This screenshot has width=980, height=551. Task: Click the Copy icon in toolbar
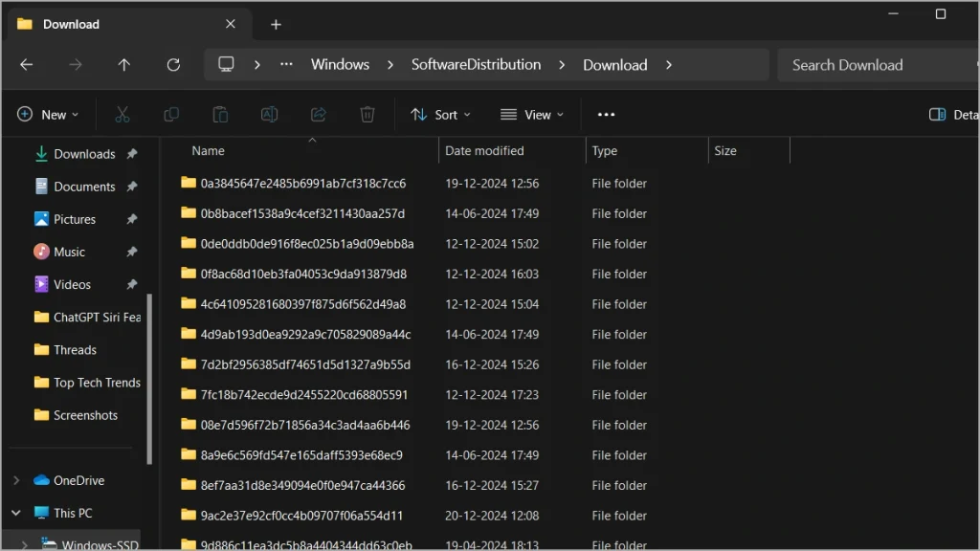[x=171, y=115]
